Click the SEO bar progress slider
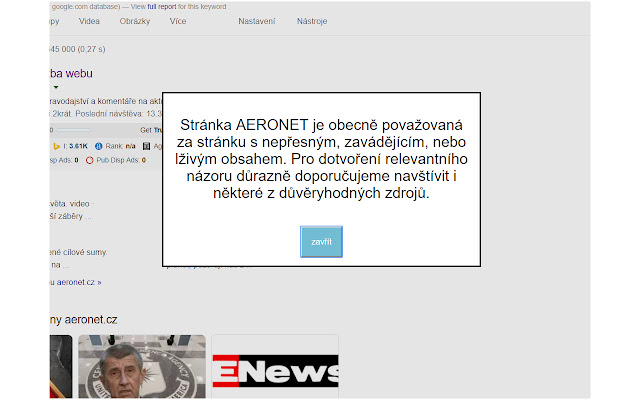Viewport: 640px width, 400px height. 73,130
